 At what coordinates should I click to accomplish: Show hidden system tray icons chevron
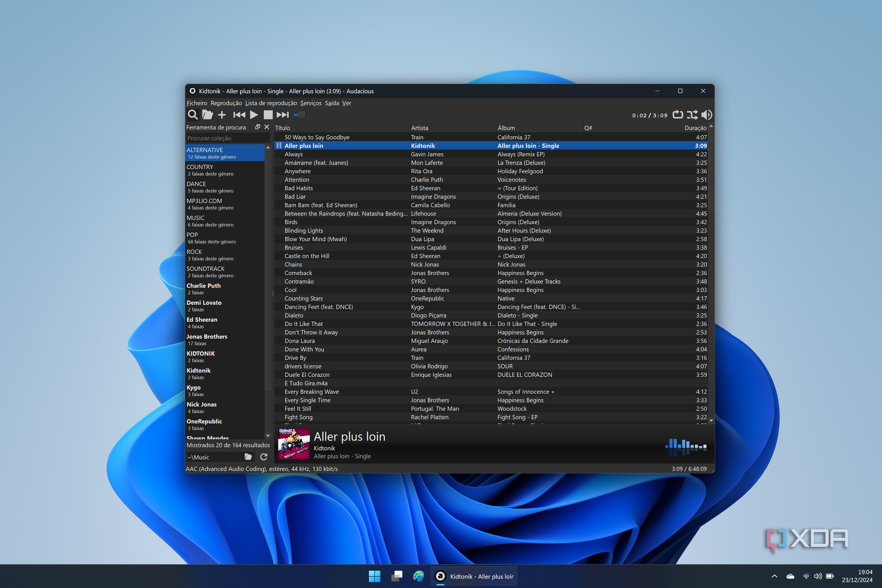[x=774, y=576]
